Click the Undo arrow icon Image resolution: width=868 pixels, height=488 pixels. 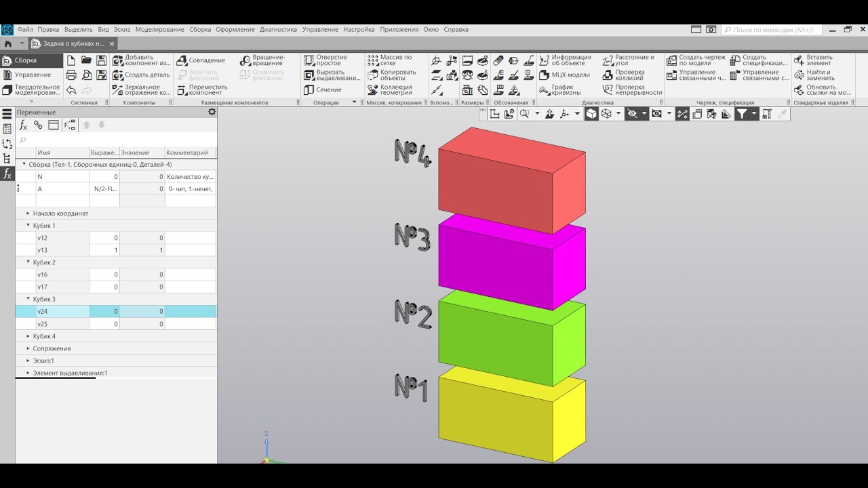click(71, 90)
